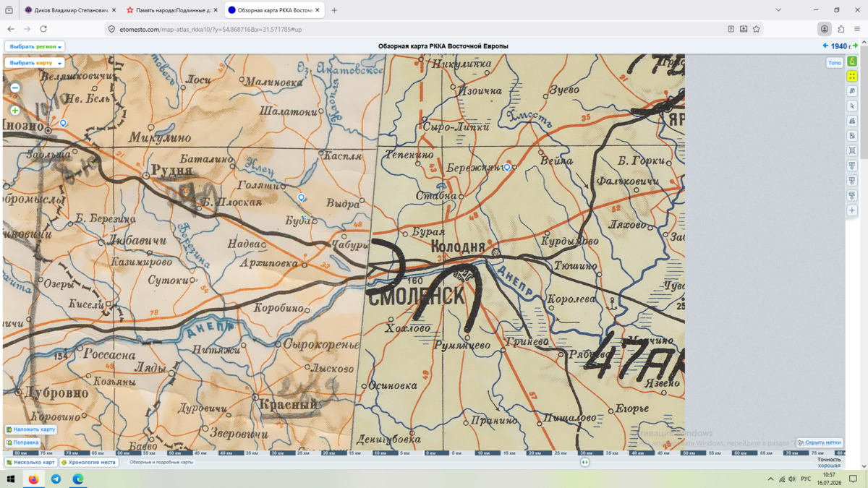Zoom in with the green plus button

pos(15,111)
